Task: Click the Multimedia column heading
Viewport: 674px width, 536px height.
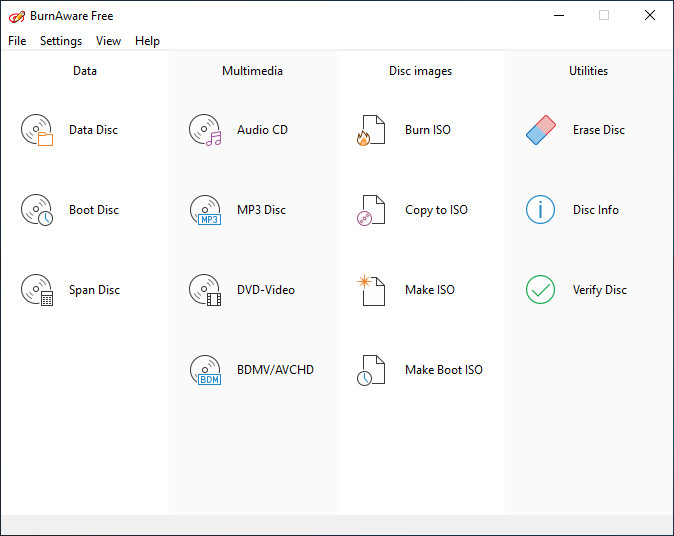Action: click(252, 71)
